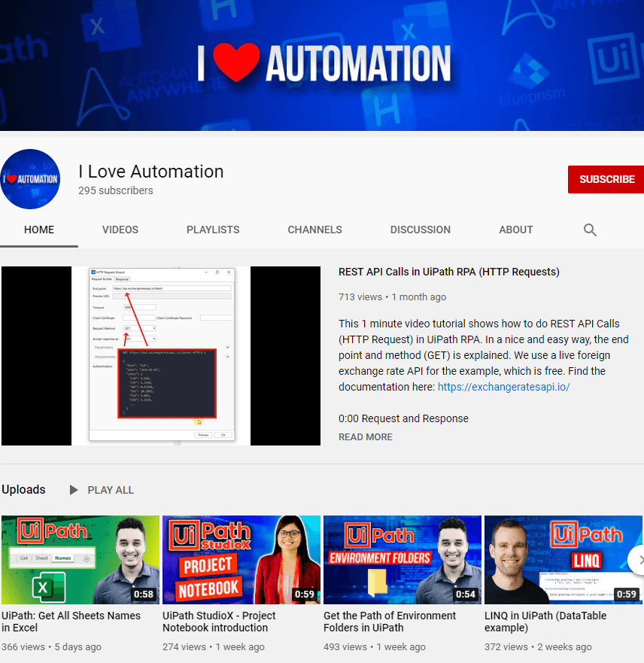Click the I Love Automation channel name

(x=151, y=172)
